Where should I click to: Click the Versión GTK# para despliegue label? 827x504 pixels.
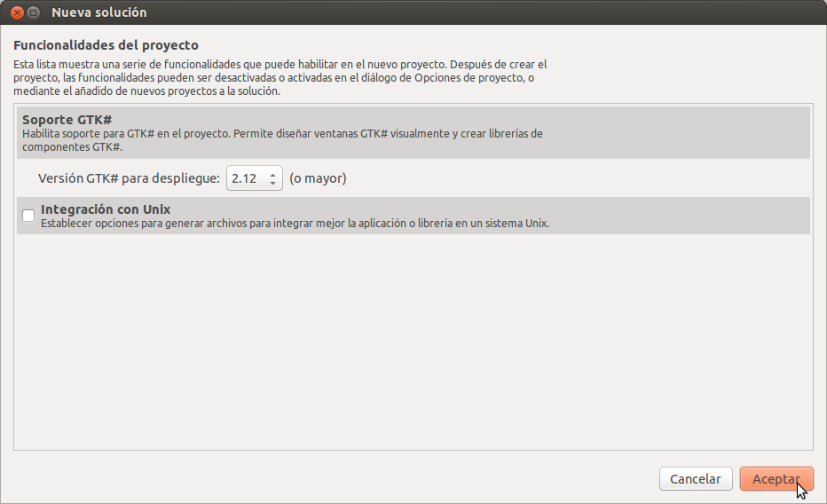tap(129, 178)
